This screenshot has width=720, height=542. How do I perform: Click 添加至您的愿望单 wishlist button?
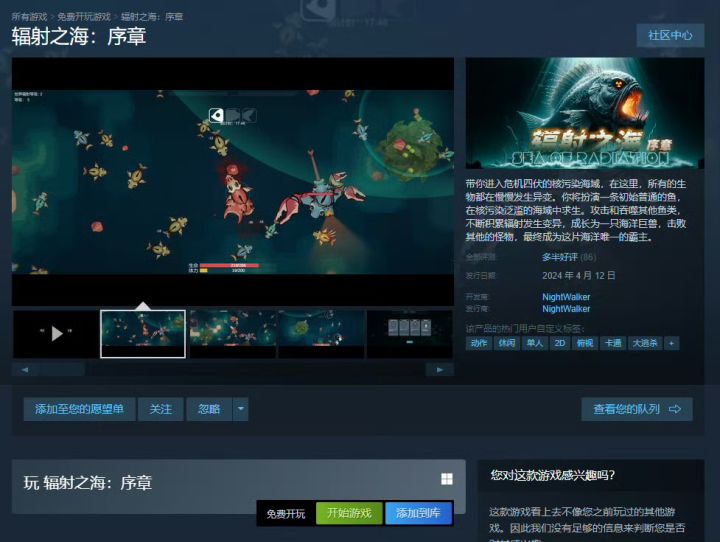tap(79, 409)
